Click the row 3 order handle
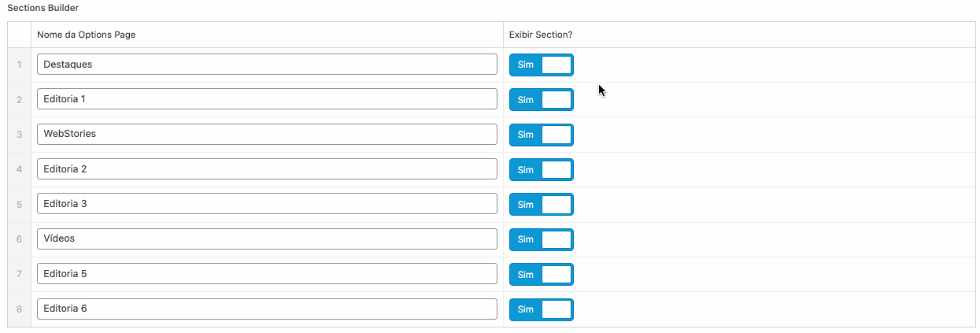This screenshot has height=333, width=980. tap(19, 135)
